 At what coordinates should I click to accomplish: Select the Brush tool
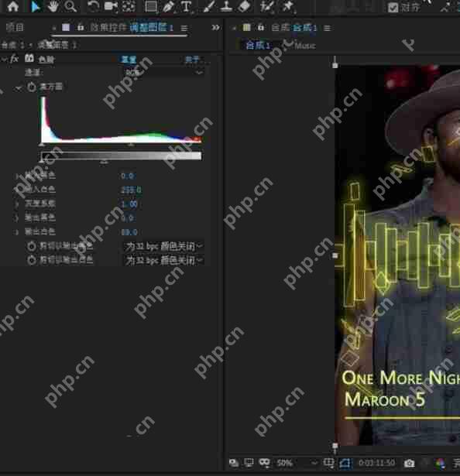(209, 6)
